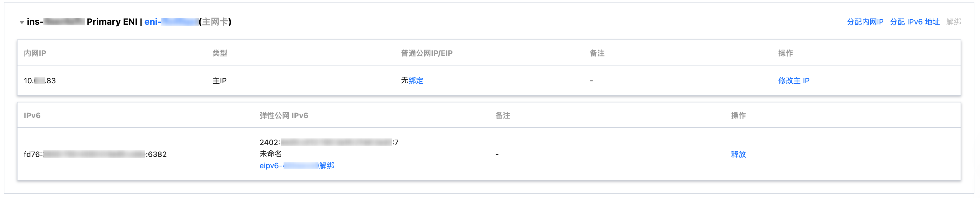This screenshot has width=980, height=198.
Task: Select the private IP ending in .83
Action: pos(39,81)
